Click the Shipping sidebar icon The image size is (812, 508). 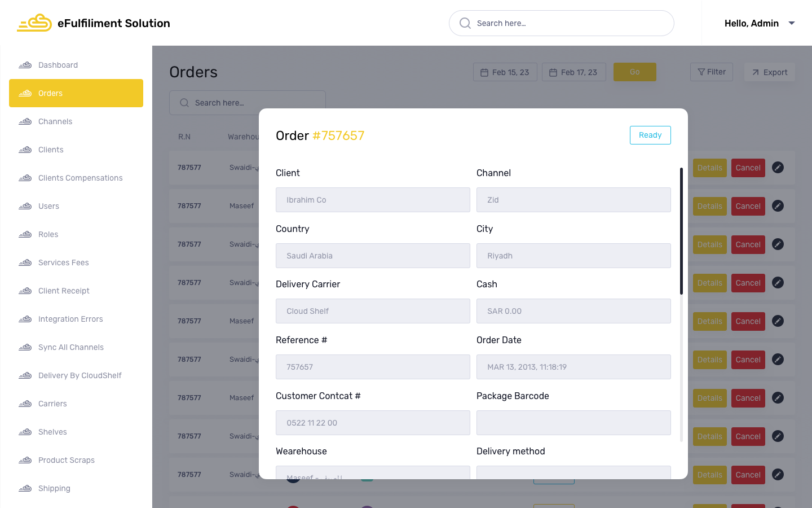click(25, 488)
